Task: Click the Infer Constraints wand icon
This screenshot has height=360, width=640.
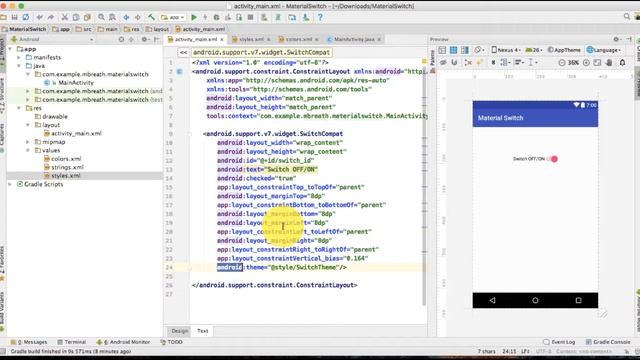Action: pos(480,62)
